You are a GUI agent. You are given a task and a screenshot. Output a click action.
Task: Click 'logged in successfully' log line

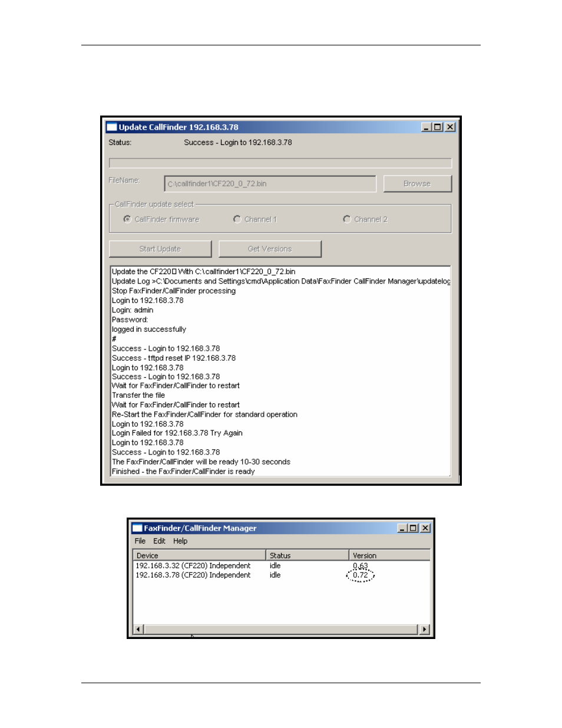(149, 330)
